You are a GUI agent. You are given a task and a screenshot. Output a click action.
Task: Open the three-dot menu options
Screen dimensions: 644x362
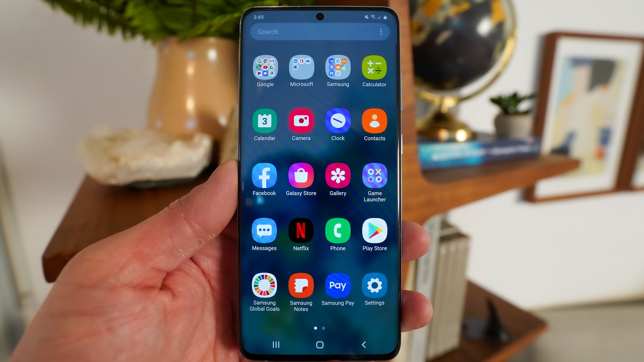point(381,32)
